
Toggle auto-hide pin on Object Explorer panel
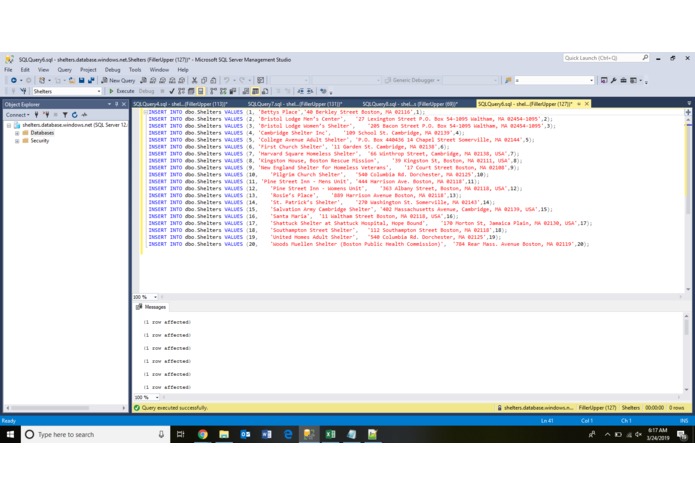[117, 104]
